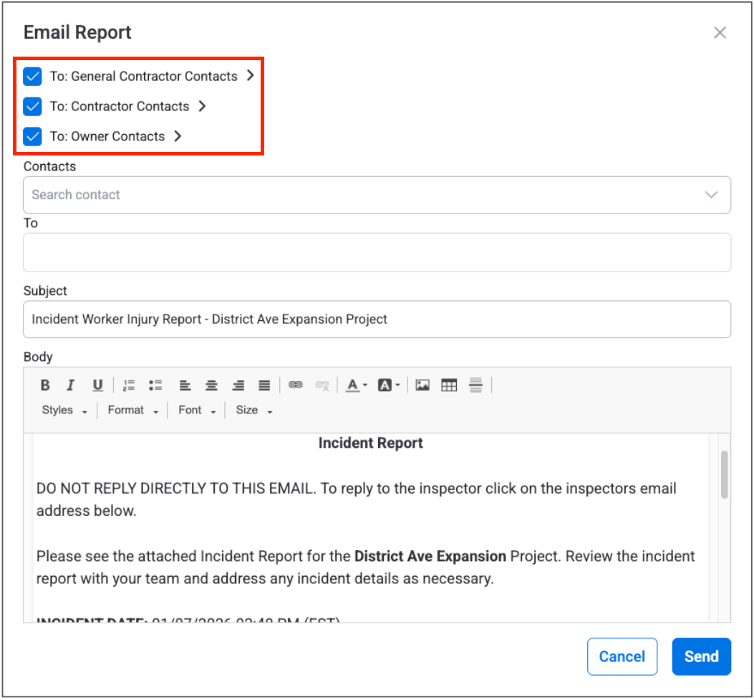Viewport: 754px width, 700px height.
Task: Insert a link into the body
Action: click(295, 385)
